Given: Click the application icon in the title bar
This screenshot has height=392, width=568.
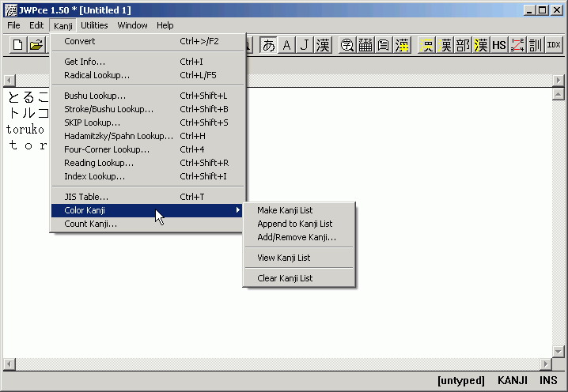Looking at the screenshot, I should (11, 10).
